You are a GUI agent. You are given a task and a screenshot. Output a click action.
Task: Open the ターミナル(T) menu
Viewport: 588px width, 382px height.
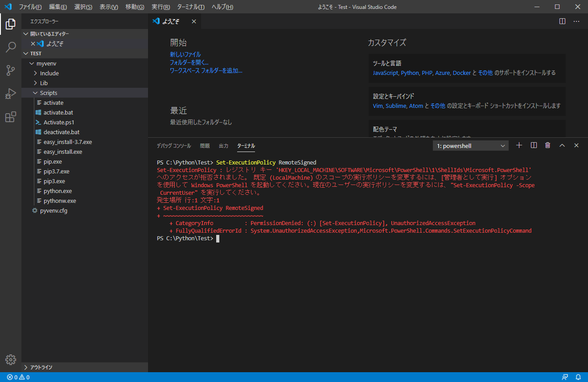191,7
